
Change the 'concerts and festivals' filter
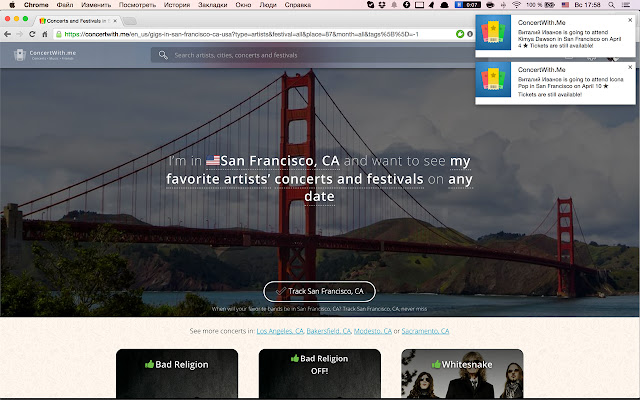349,179
